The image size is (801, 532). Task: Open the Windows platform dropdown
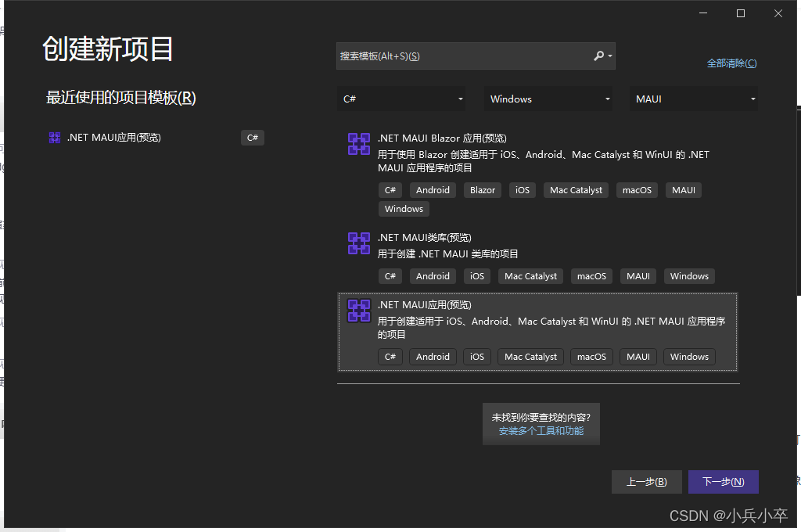point(548,99)
